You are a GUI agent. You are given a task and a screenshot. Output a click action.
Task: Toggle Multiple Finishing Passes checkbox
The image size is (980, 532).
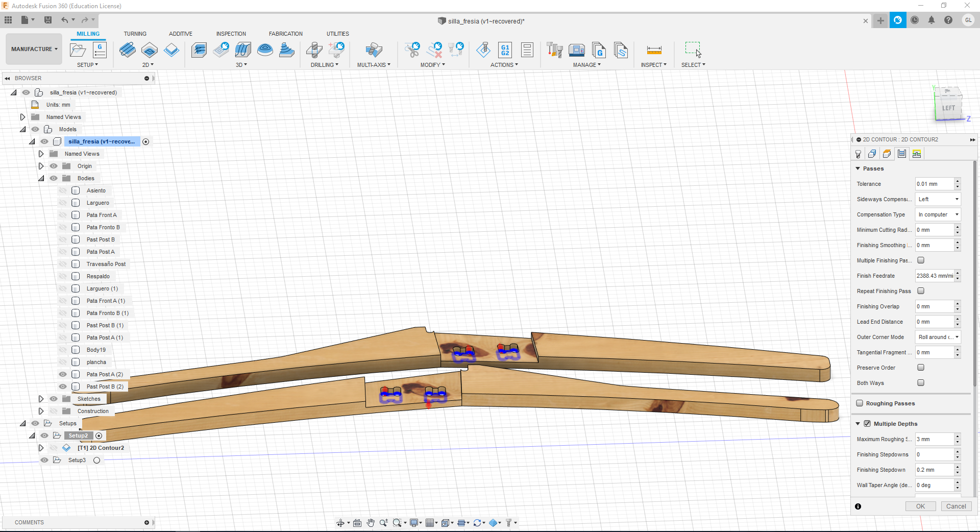[x=921, y=260]
